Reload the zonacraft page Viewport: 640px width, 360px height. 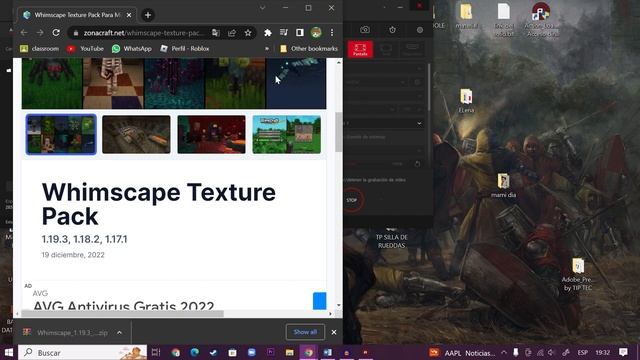56,33
